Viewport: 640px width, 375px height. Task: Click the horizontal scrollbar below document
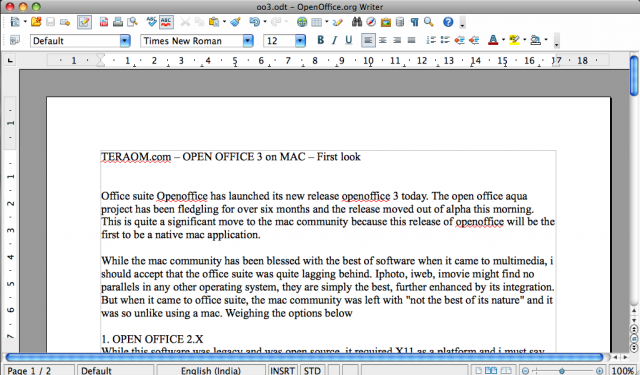[x=304, y=357]
